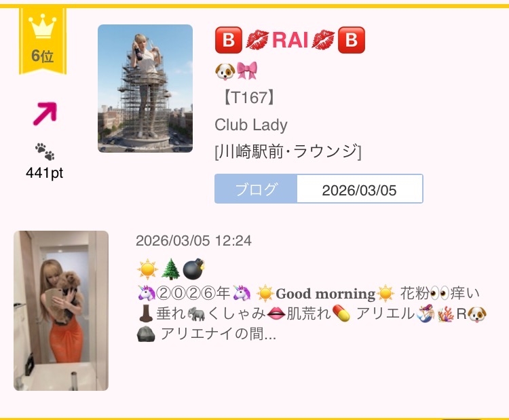
Task: Open the mirror selfie blog thumbnail
Action: point(61,311)
